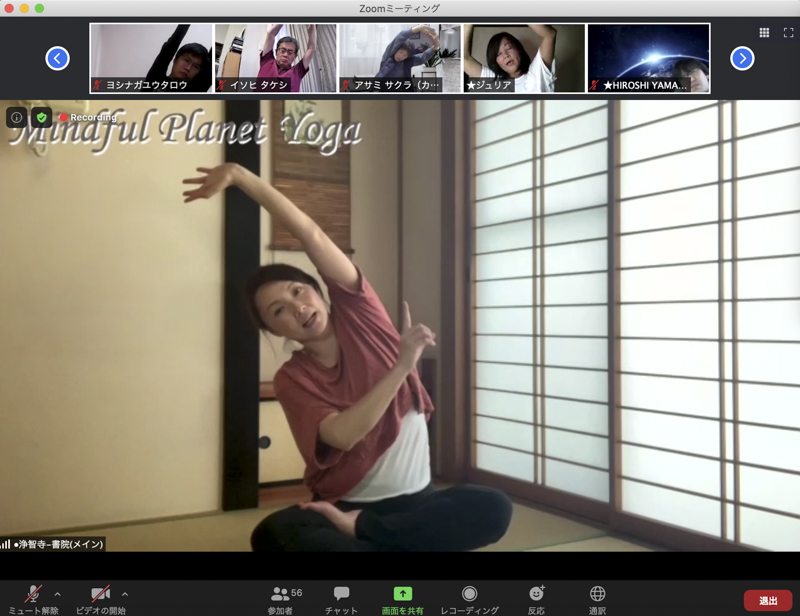Select ★ジュリア participant thumbnail

point(524,58)
